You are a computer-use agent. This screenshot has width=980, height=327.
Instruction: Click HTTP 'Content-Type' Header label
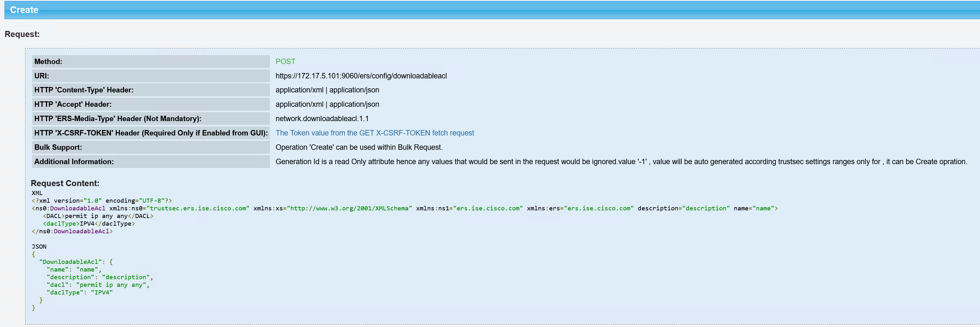click(151, 90)
